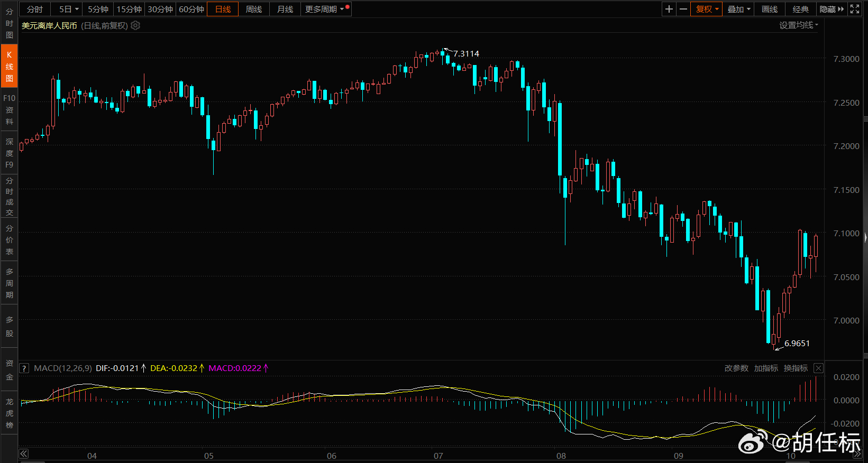The width and height of the screenshot is (868, 463).
Task: Click DEA:-0.0232 value
Action: (x=173, y=368)
